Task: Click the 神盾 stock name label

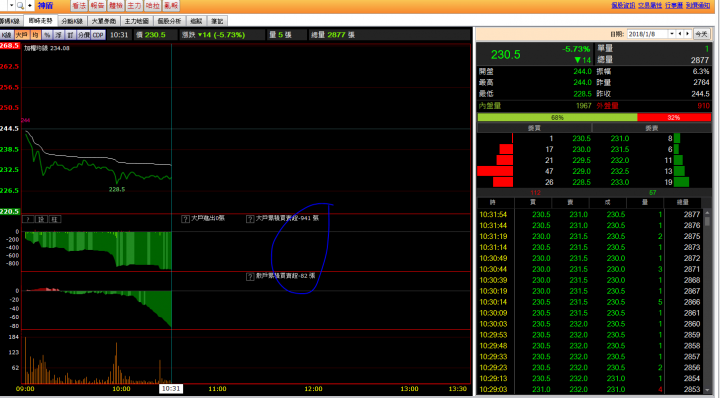Action: click(x=45, y=6)
